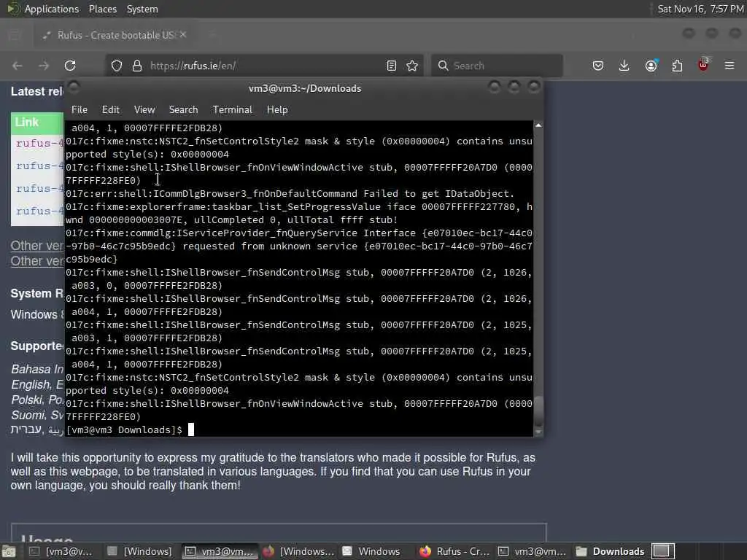Image resolution: width=747 pixels, height=560 pixels.
Task: Click the Latest releases heading
Action: [36, 91]
